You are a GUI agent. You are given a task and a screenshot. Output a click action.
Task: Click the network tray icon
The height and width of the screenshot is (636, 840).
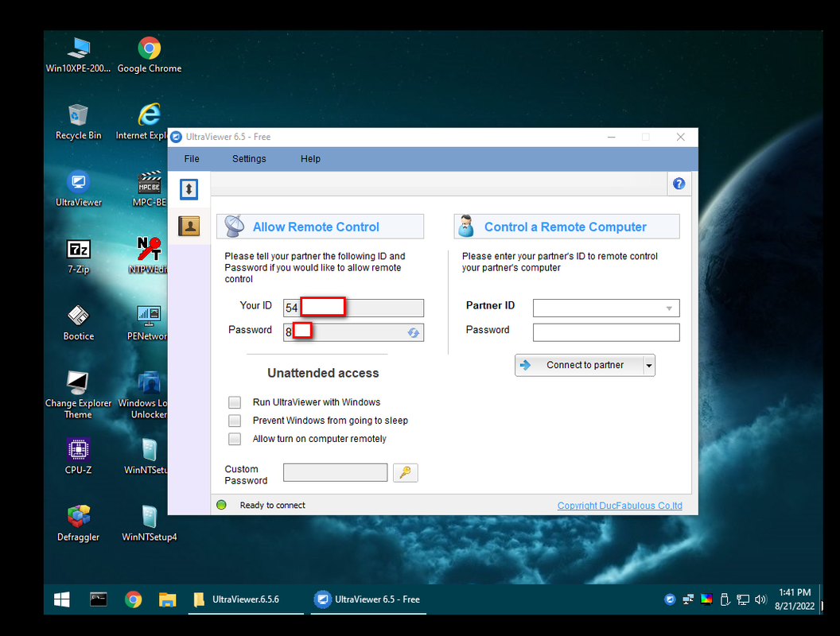tap(742, 599)
